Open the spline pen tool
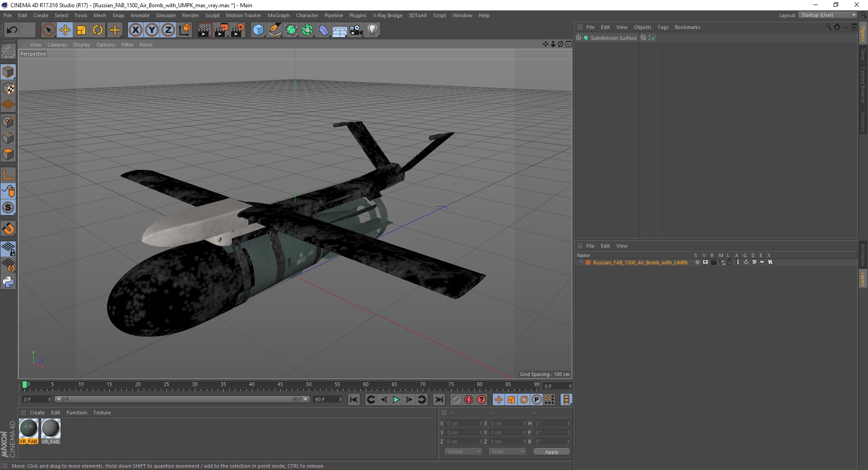Image resolution: width=868 pixels, height=470 pixels. [x=275, y=30]
